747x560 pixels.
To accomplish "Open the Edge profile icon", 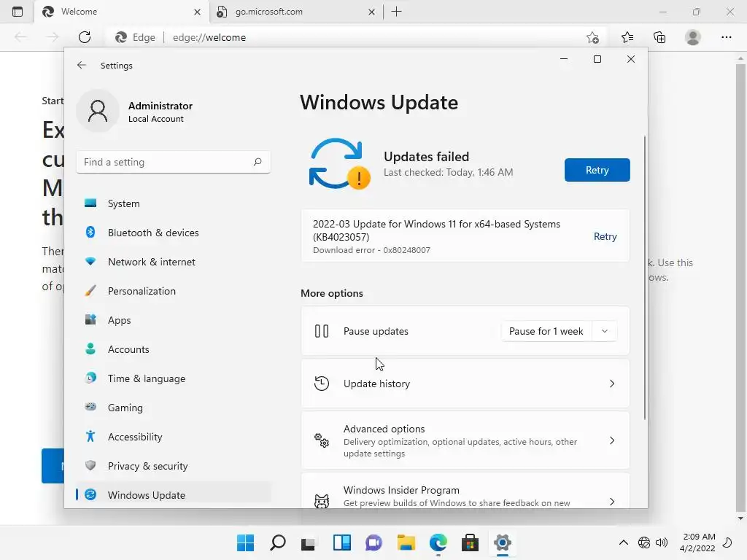I will click(x=693, y=37).
